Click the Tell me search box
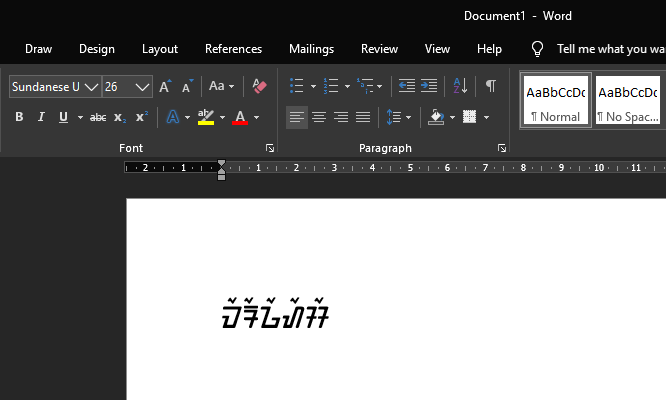 [x=610, y=49]
